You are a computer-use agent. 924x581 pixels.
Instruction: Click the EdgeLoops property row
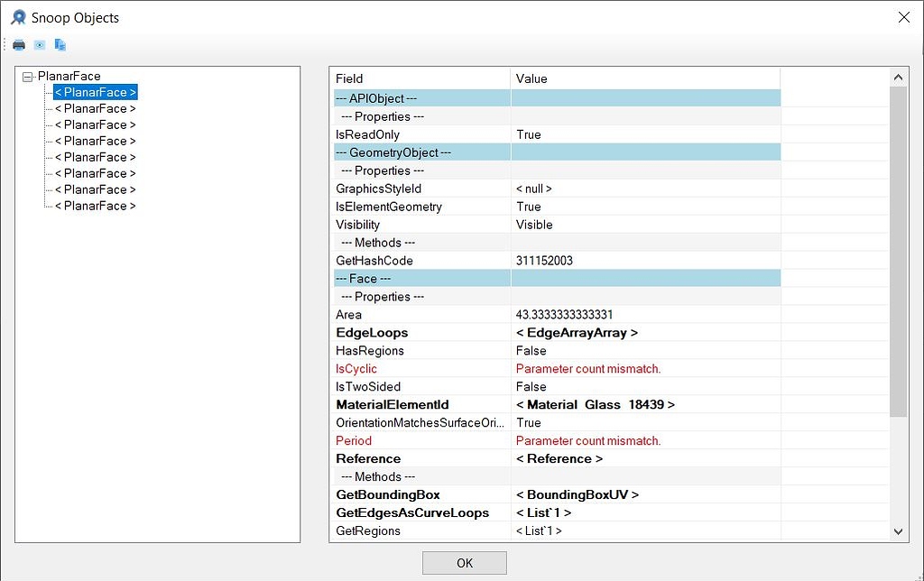[371, 332]
